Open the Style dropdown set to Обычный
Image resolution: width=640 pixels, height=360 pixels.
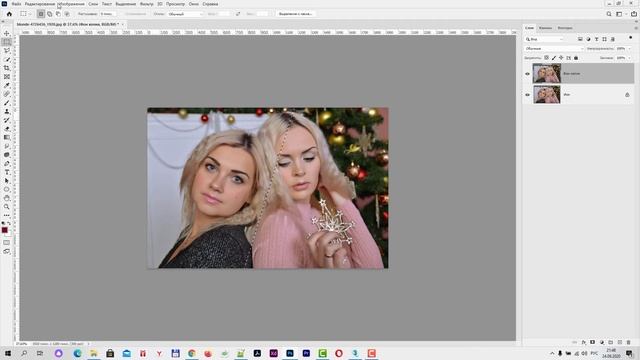[185, 14]
